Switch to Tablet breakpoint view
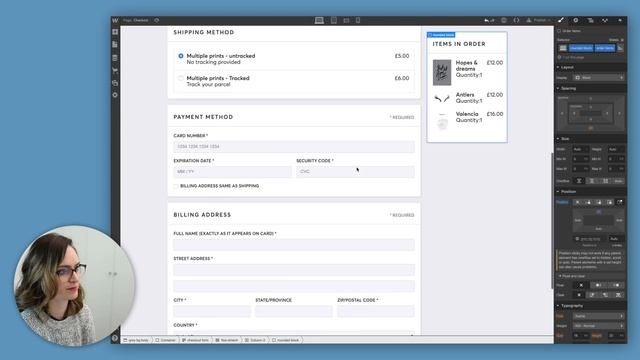This screenshot has width=640, height=360. [334, 20]
